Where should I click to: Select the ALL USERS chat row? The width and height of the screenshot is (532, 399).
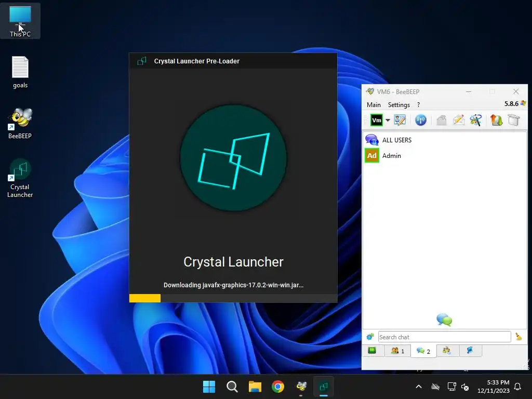(445, 140)
